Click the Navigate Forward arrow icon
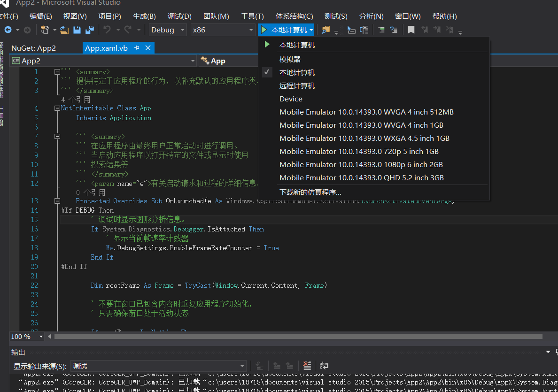 click(x=27, y=30)
